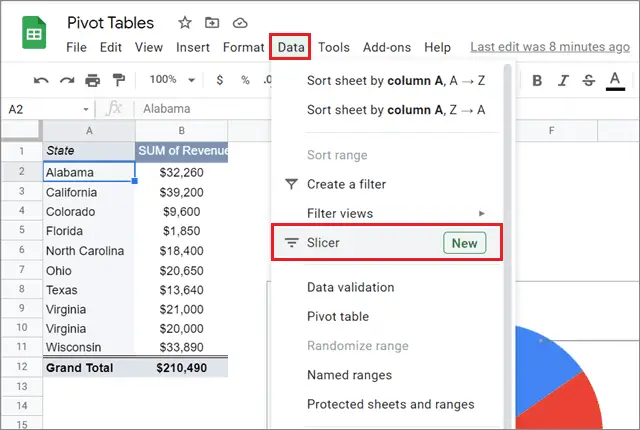Check the cloud save status icon
Image resolution: width=640 pixels, height=430 pixels.
[x=239, y=22]
